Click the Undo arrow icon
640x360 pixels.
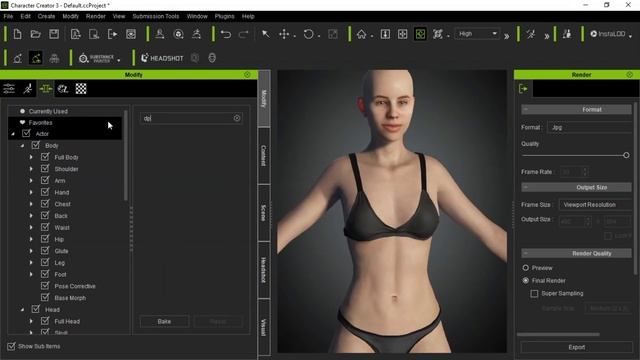coord(226,34)
